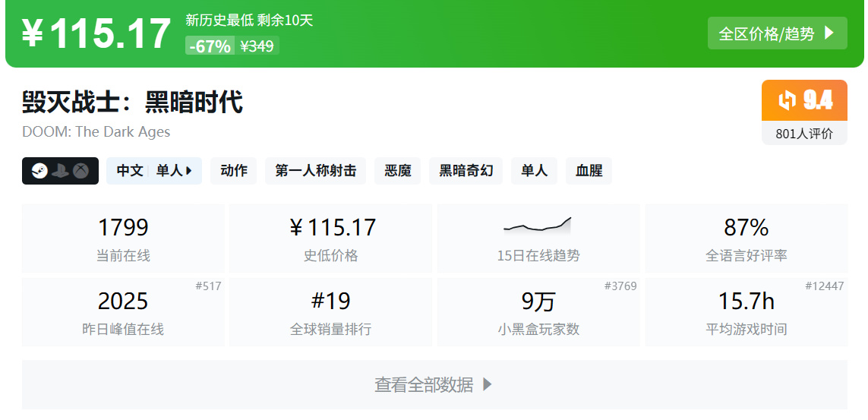Click the standalone 单人 tag next to 黑暗奇幻

(x=534, y=171)
